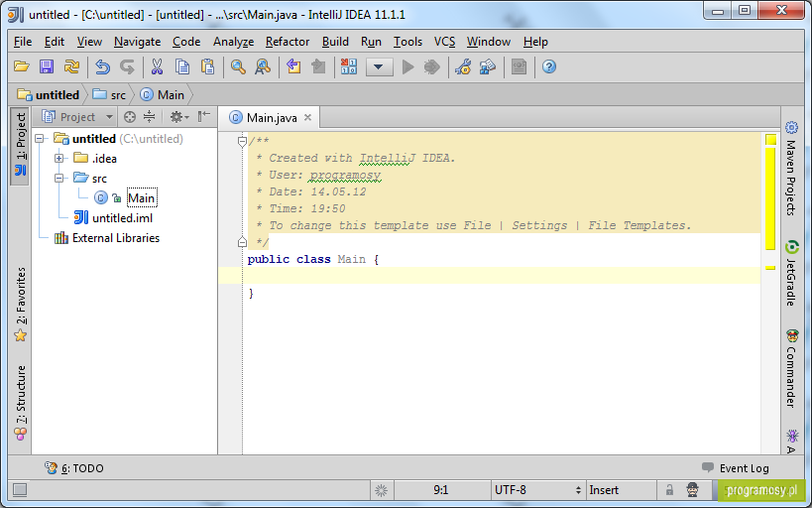Click the Replace icon in toolbar
The image size is (812, 508).
tap(263, 66)
